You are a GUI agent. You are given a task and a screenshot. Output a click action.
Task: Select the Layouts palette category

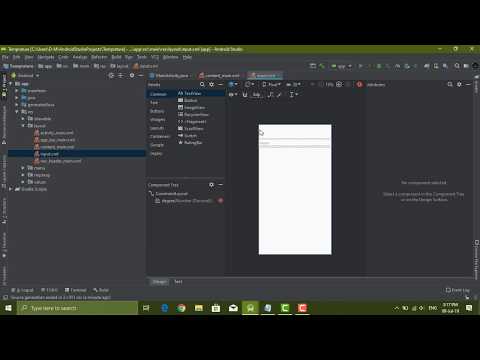pyautogui.click(x=157, y=128)
